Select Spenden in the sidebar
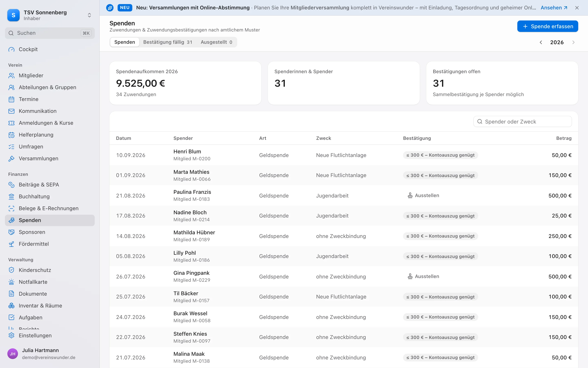Screen dimensions: 588x368 coord(50,220)
